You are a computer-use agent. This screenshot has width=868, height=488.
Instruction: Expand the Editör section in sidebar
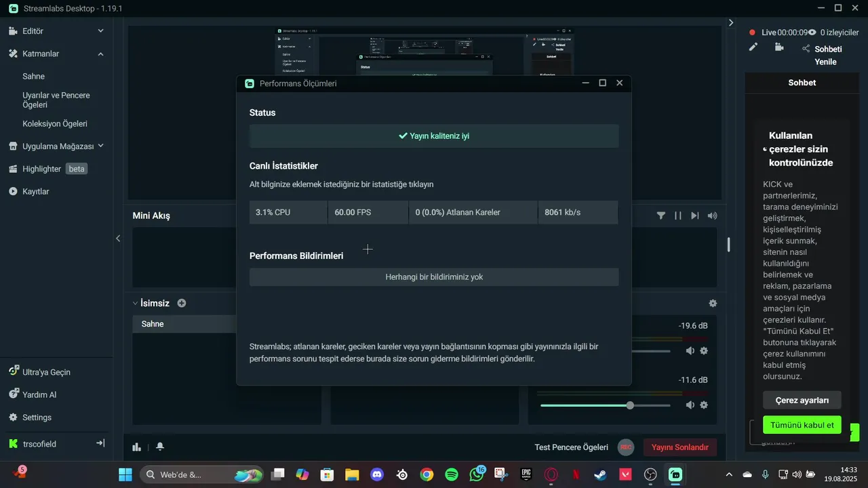(100, 31)
